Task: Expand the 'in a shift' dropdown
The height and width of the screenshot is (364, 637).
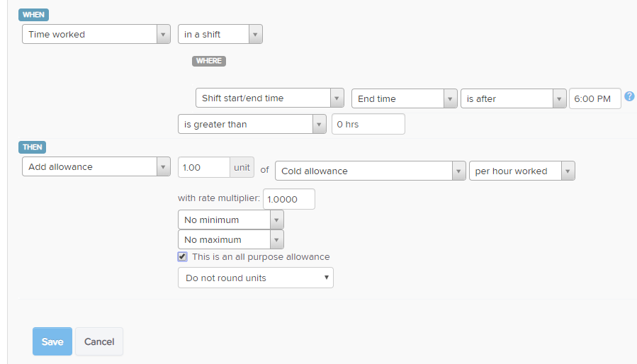Action: (x=220, y=34)
